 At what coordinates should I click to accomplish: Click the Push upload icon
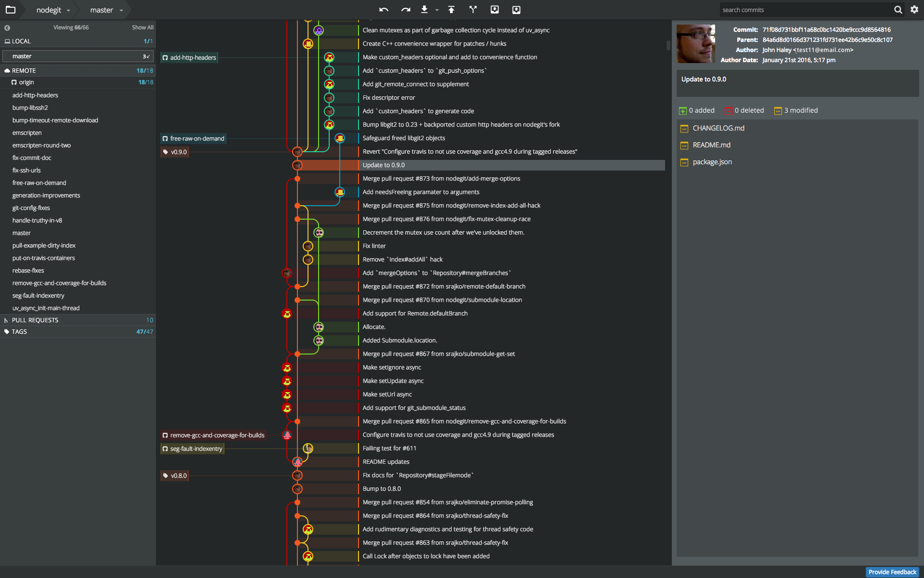(x=451, y=10)
